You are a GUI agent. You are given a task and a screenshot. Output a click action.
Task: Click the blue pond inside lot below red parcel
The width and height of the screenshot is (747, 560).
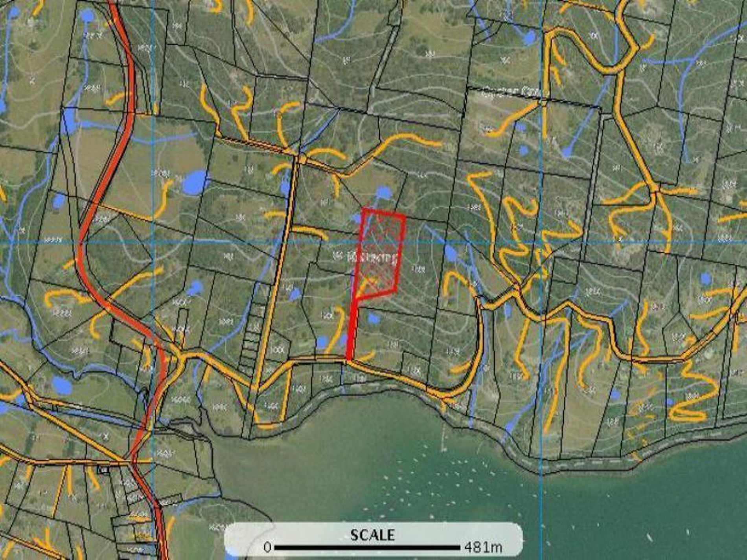373,319
